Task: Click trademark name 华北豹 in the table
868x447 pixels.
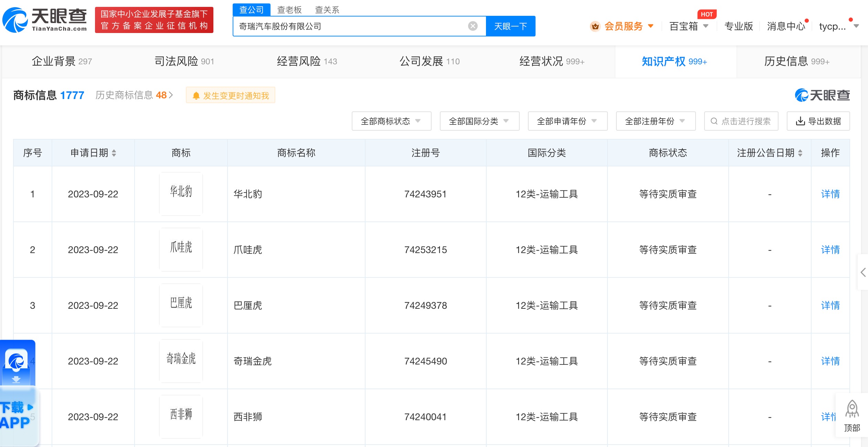Action: 248,194
